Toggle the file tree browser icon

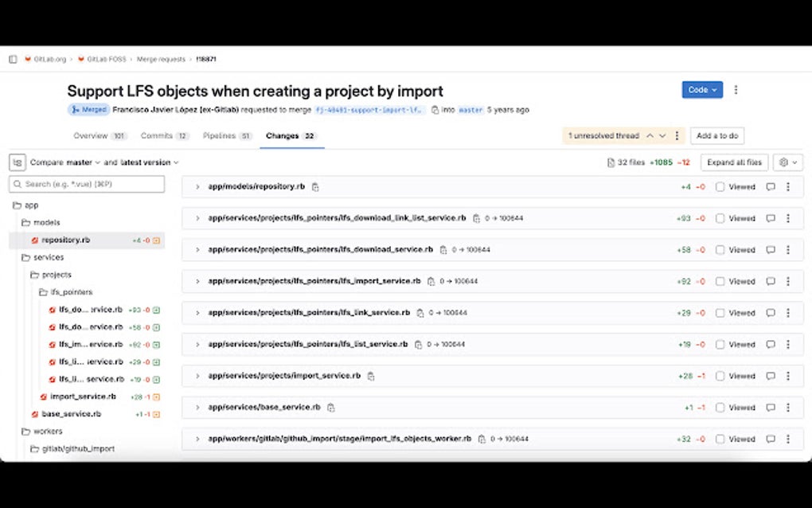(x=18, y=162)
